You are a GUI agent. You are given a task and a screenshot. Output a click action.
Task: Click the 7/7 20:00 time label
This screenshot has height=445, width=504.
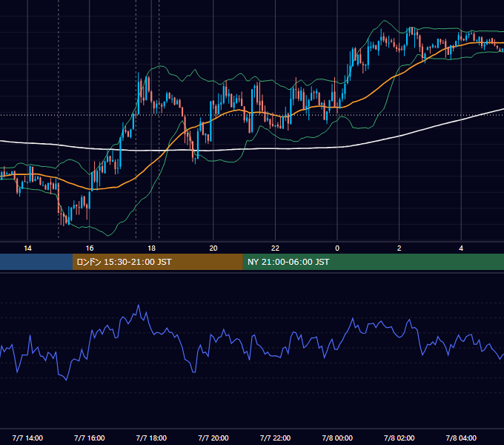(x=213, y=438)
